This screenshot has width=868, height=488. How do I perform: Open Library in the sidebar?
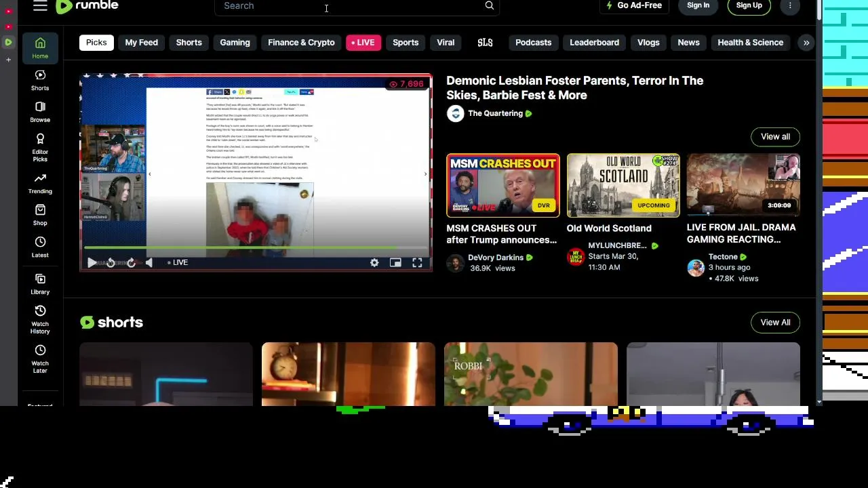tap(40, 284)
